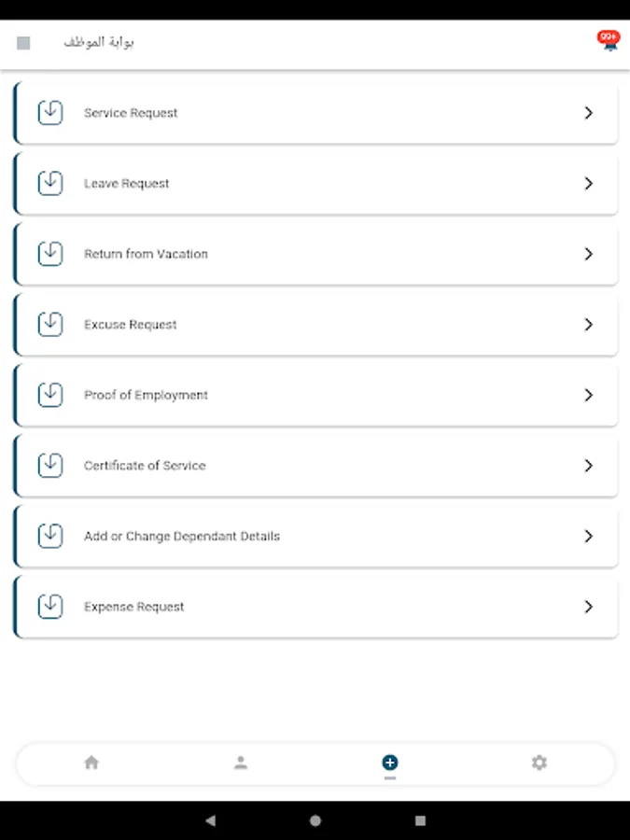Viewport: 630px width, 840px height.
Task: Open Add or Change Dependant Details
Action: pyautogui.click(x=182, y=536)
